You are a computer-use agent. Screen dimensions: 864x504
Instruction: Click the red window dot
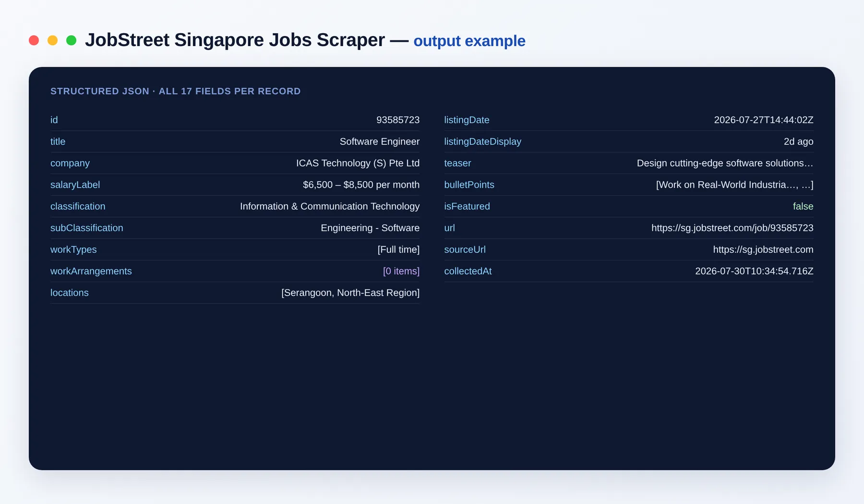[x=34, y=40]
